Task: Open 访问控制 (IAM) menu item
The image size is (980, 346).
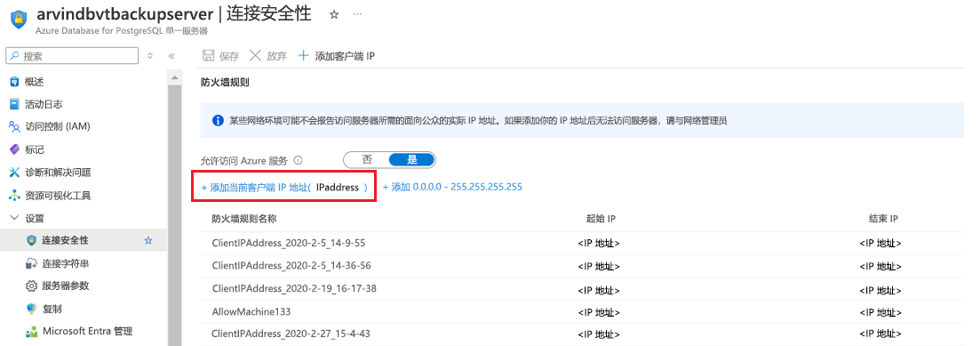Action: point(58,126)
